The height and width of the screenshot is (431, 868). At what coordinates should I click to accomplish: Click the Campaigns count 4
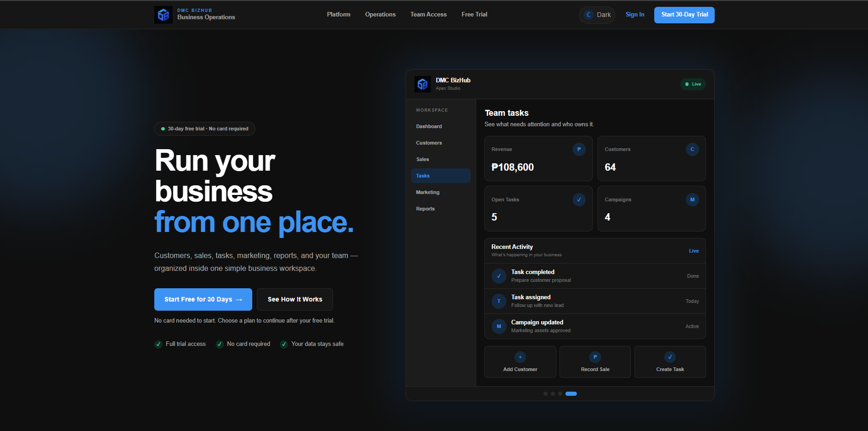pos(608,217)
